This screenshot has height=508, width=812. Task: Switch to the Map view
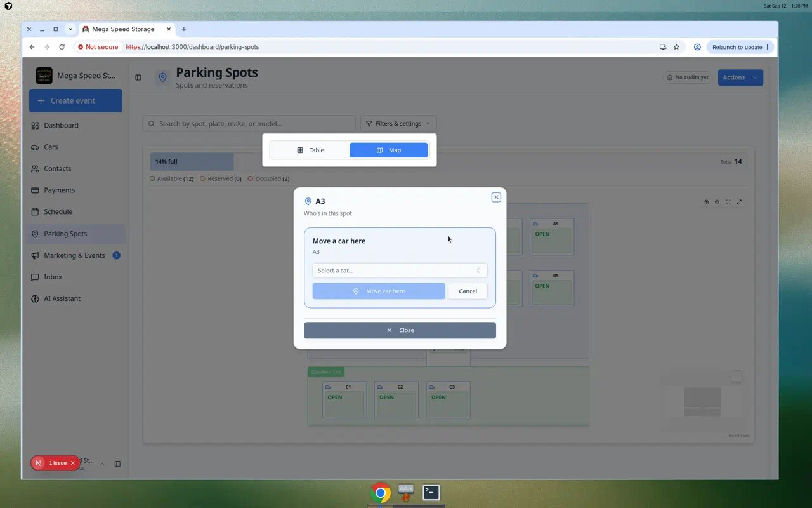389,150
